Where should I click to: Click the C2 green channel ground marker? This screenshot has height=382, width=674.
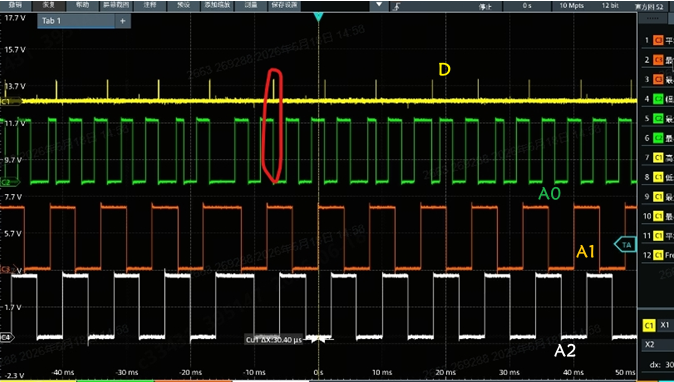click(11, 182)
